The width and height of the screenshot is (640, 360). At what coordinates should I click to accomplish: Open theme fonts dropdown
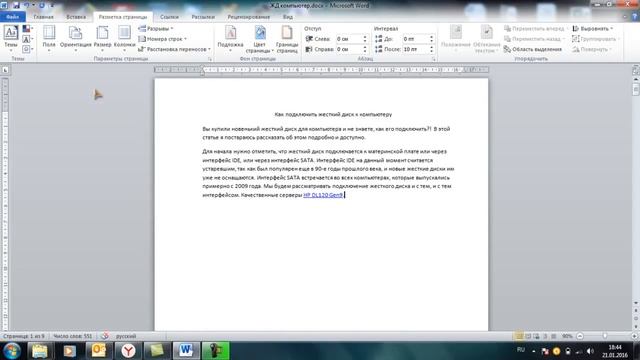pyautogui.click(x=28, y=39)
